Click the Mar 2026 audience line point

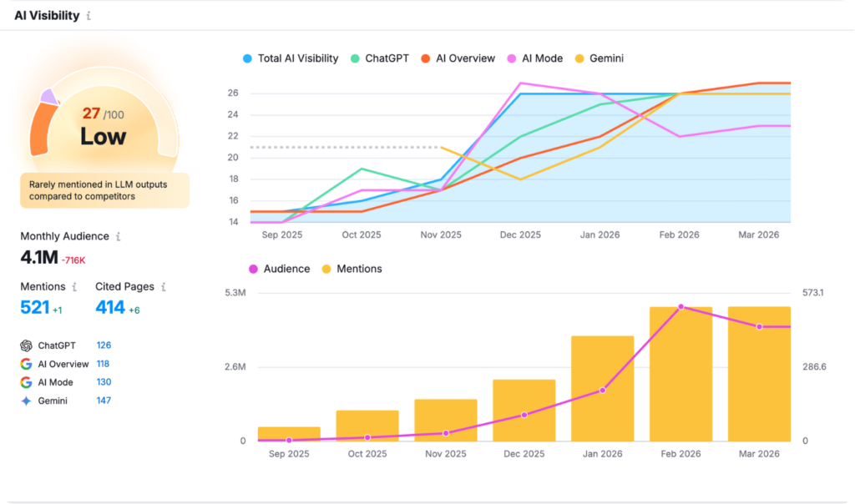[x=759, y=327]
